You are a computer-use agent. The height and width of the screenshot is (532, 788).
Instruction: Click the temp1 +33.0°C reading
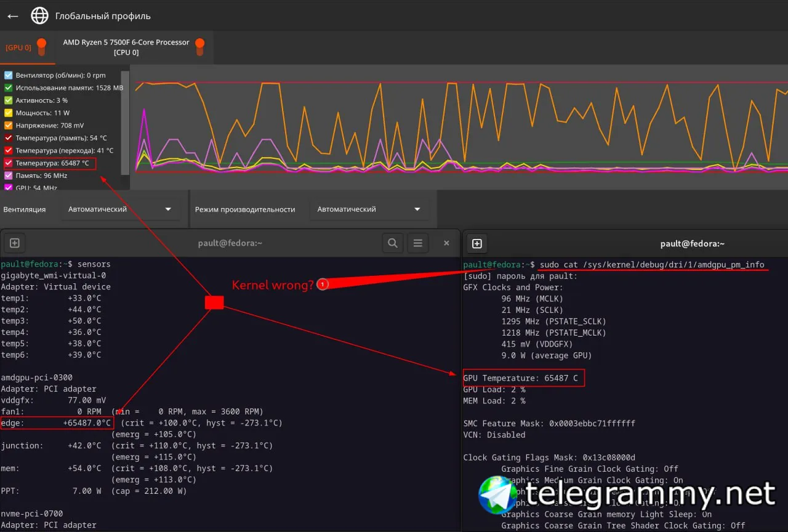click(x=51, y=298)
